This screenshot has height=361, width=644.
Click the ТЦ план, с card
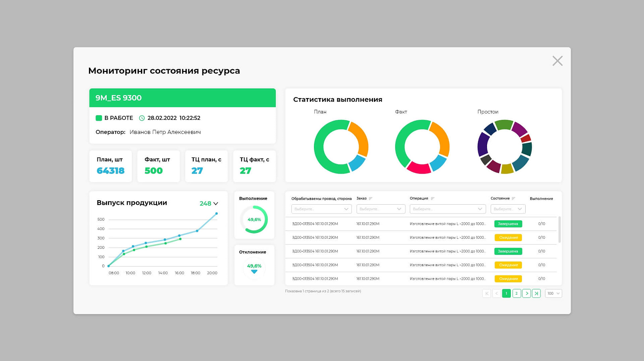tap(206, 166)
